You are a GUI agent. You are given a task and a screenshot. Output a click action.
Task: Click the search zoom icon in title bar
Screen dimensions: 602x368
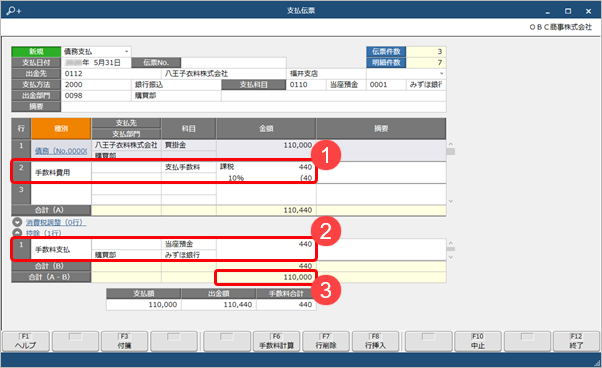(x=14, y=11)
